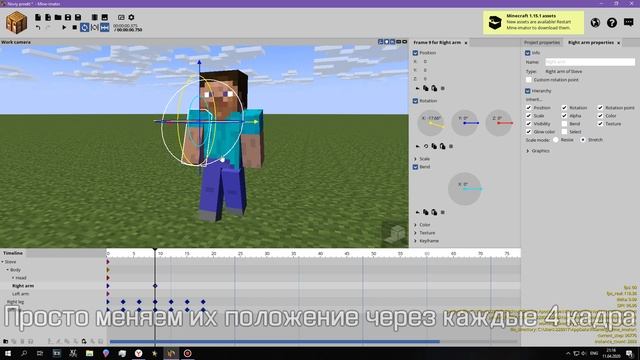Image resolution: width=640 pixels, height=360 pixels.
Task: Click the Save As floppy disk icon
Action: 78,18
